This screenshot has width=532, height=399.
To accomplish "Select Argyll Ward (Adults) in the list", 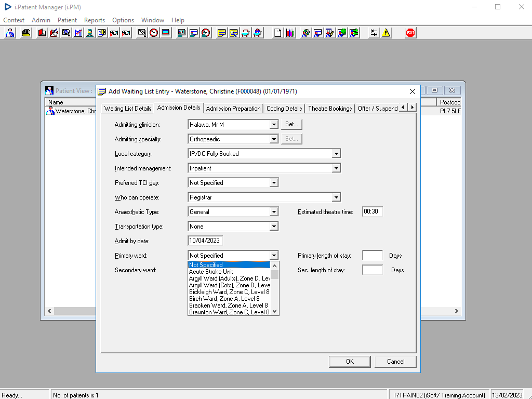I will point(229,278).
